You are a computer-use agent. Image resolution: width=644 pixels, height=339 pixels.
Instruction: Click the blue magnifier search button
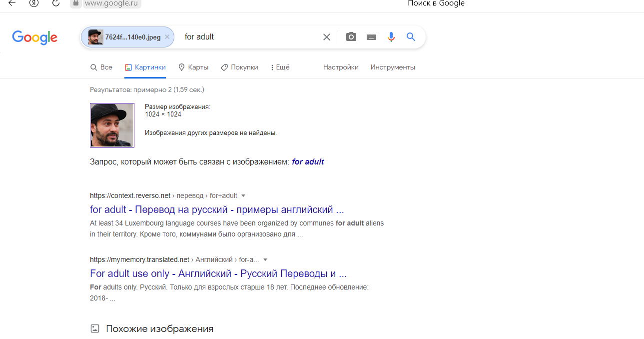[411, 37]
